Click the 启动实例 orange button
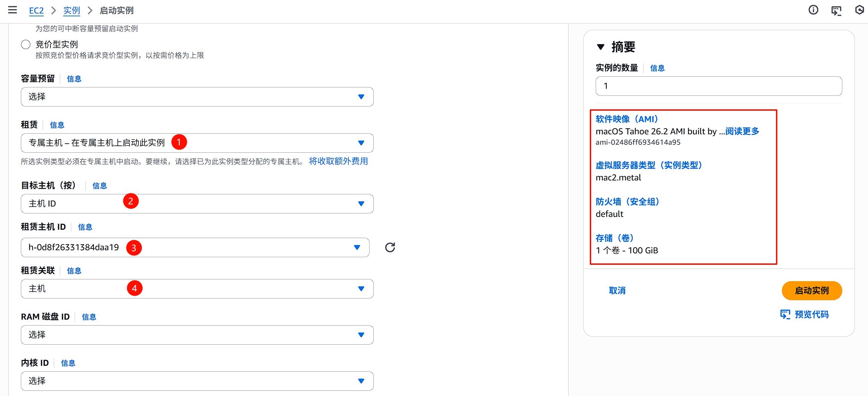Screen dimensions: 868x396 coord(812,290)
